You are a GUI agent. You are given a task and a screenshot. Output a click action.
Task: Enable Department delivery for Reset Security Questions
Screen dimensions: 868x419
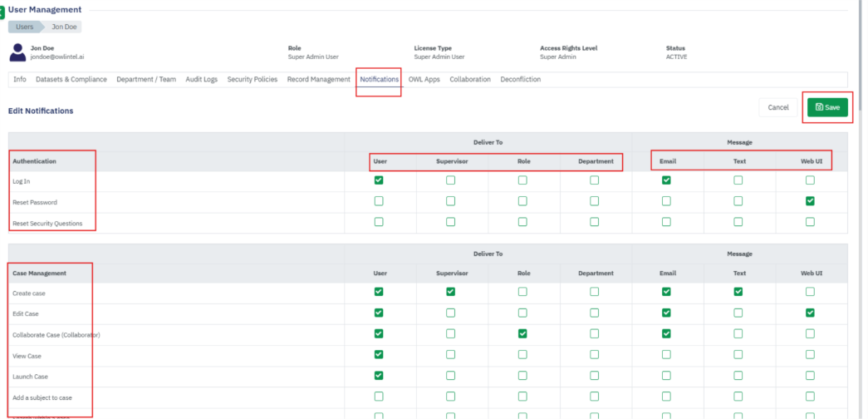(x=594, y=222)
